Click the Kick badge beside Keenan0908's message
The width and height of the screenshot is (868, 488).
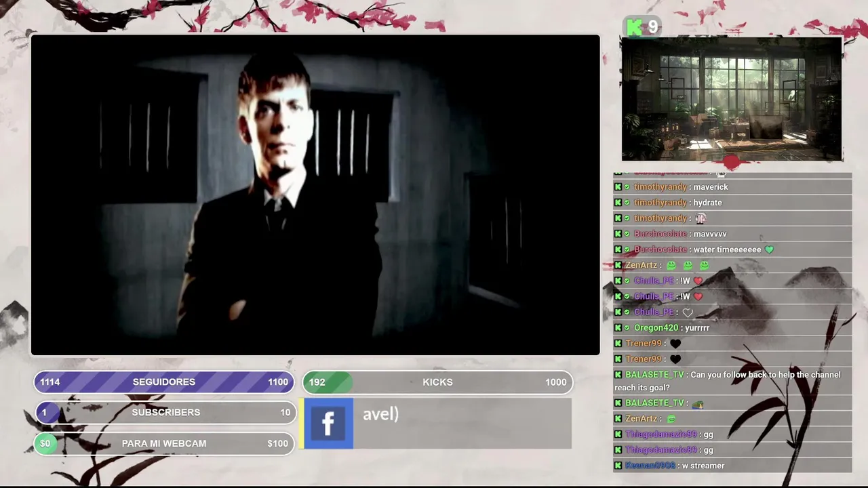[618, 466]
